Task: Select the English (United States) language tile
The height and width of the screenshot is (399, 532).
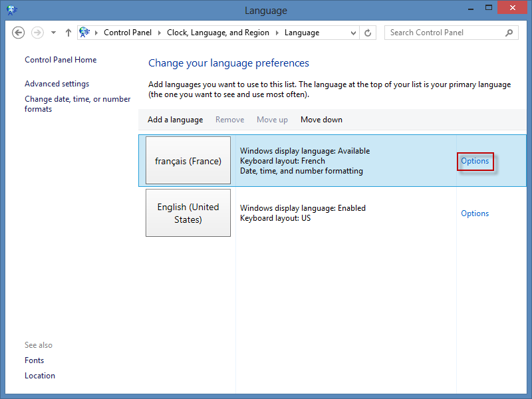Action: pyautogui.click(x=188, y=213)
